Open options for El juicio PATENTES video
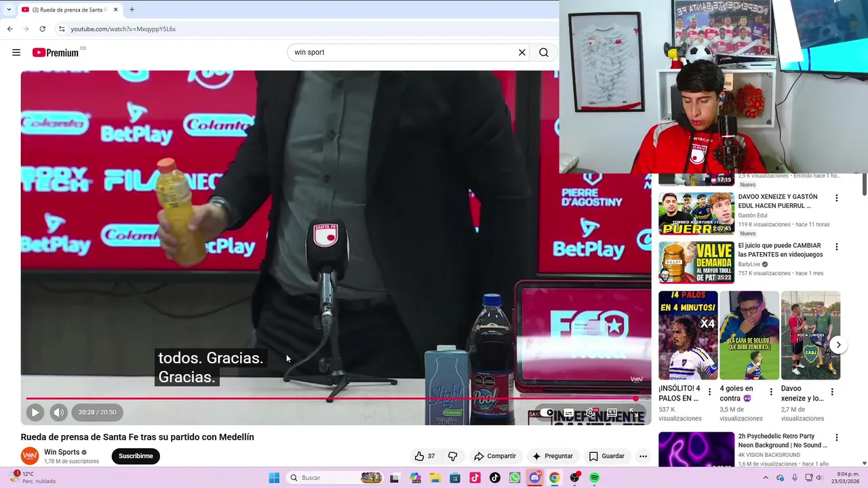Image resolution: width=868 pixels, height=488 pixels. (x=836, y=247)
